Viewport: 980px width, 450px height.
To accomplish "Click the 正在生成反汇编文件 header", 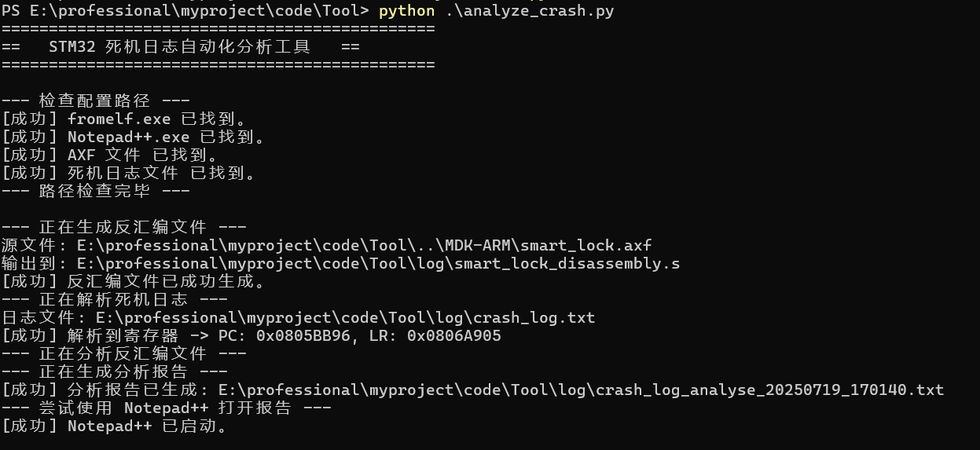I will tap(123, 227).
